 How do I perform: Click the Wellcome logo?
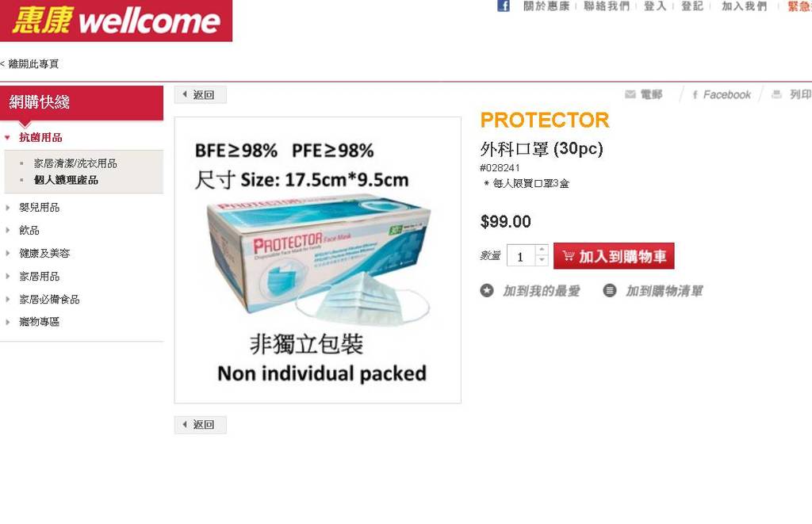pyautogui.click(x=116, y=21)
